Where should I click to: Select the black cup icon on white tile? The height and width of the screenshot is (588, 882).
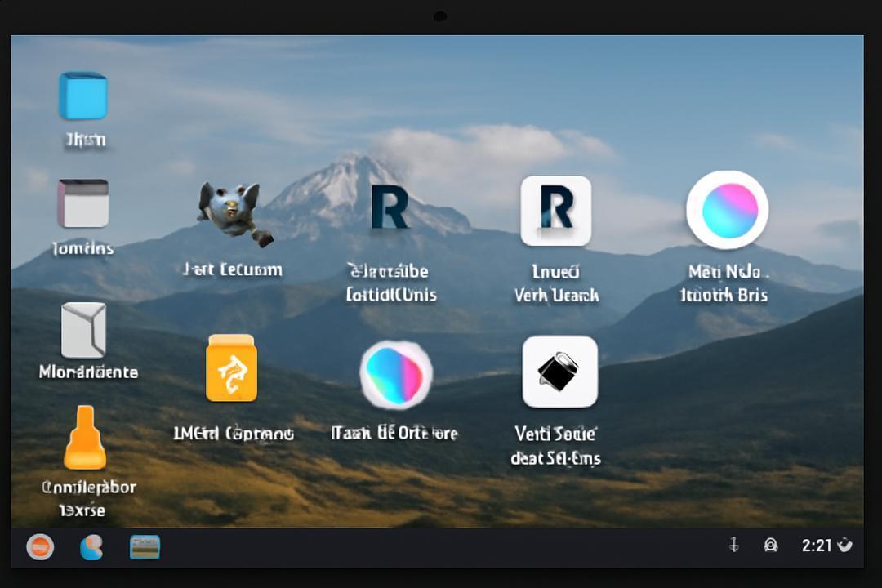pos(559,372)
